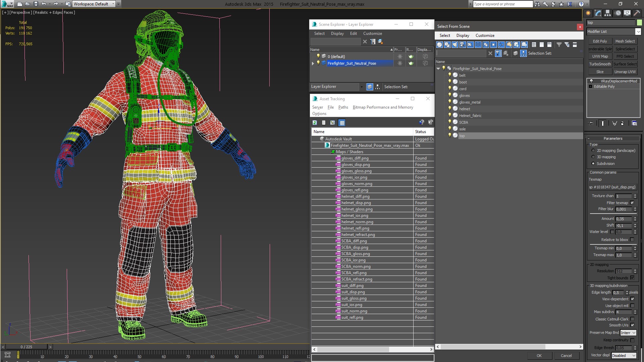Hide the helmet object via lightbulb icon
The image size is (644, 362).
coord(450,109)
